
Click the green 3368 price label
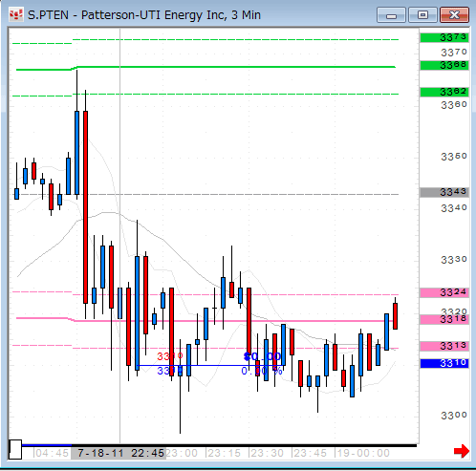[x=444, y=65]
